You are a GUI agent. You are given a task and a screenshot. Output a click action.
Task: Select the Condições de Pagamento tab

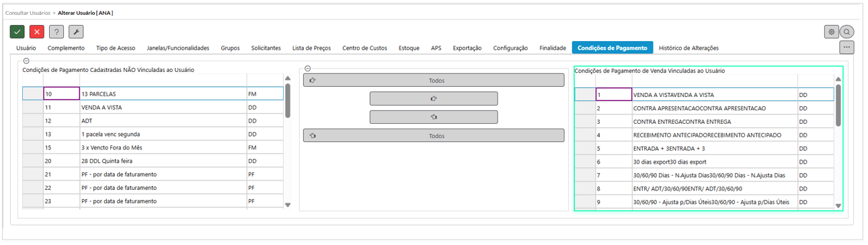(613, 48)
